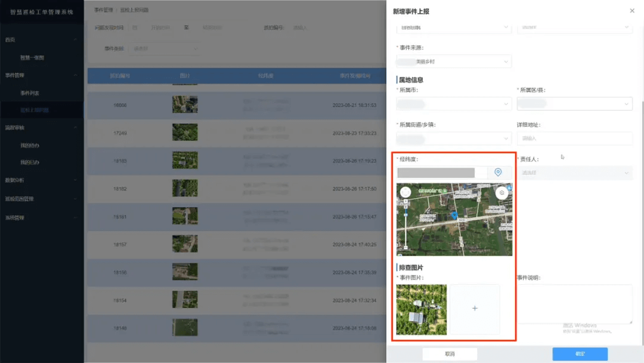Click the blue 确定 button
The image size is (644, 363).
click(580, 354)
